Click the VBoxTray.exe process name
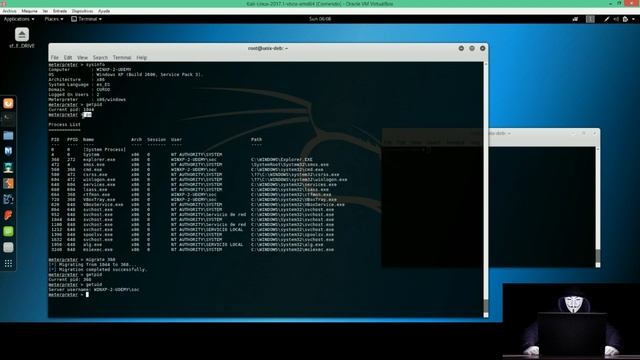 pos(99,200)
